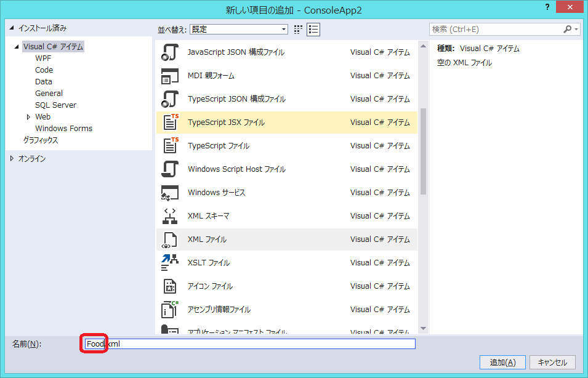Click the TypeScript ファイル icon
588x378 pixels.
(171, 145)
